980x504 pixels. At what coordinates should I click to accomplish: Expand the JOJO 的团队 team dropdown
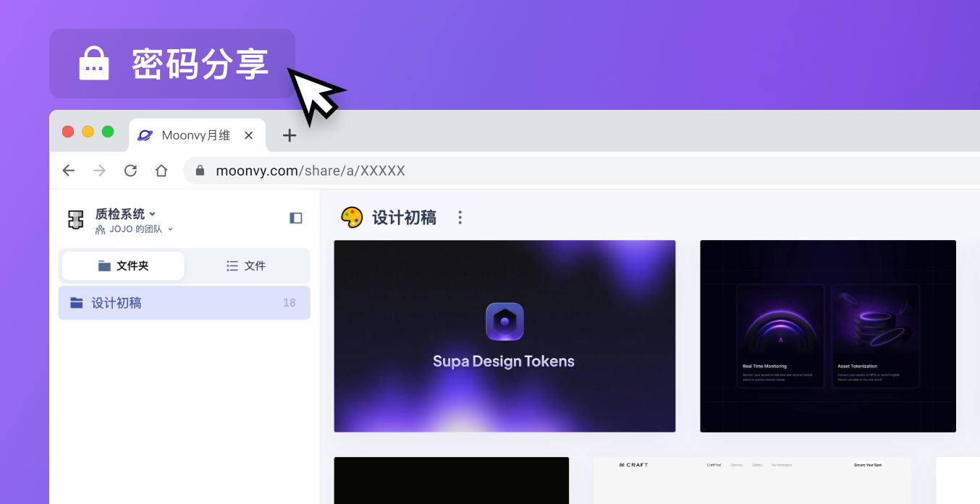click(135, 229)
